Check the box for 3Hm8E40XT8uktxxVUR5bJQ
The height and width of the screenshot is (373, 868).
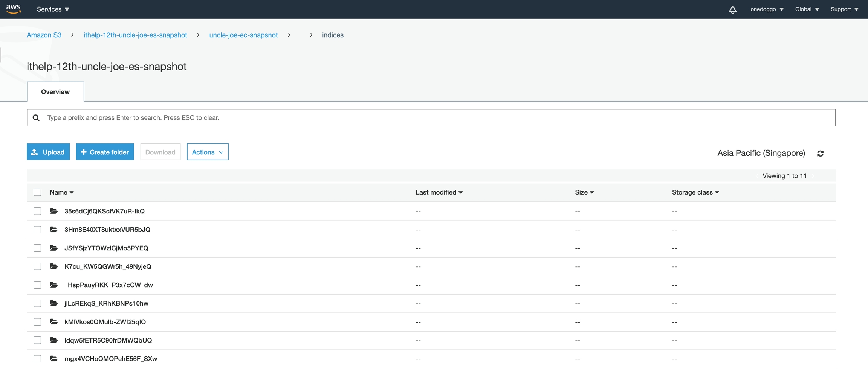[x=37, y=230]
